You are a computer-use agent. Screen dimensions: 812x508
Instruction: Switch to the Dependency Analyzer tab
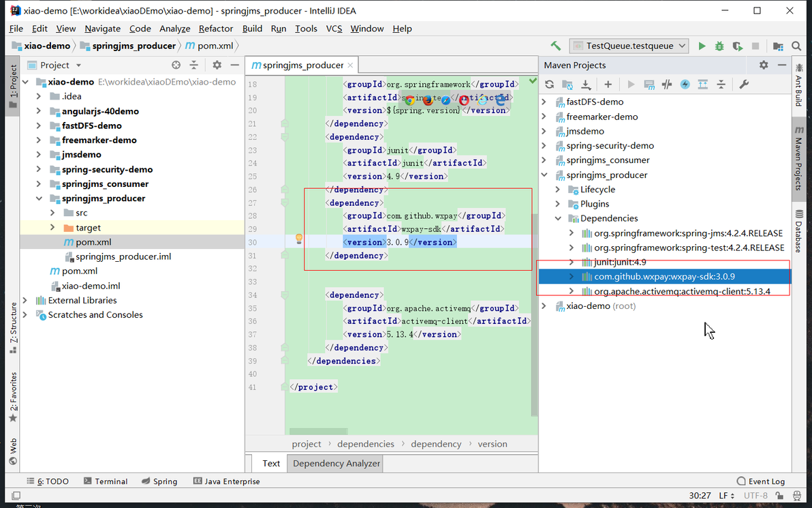pos(337,464)
